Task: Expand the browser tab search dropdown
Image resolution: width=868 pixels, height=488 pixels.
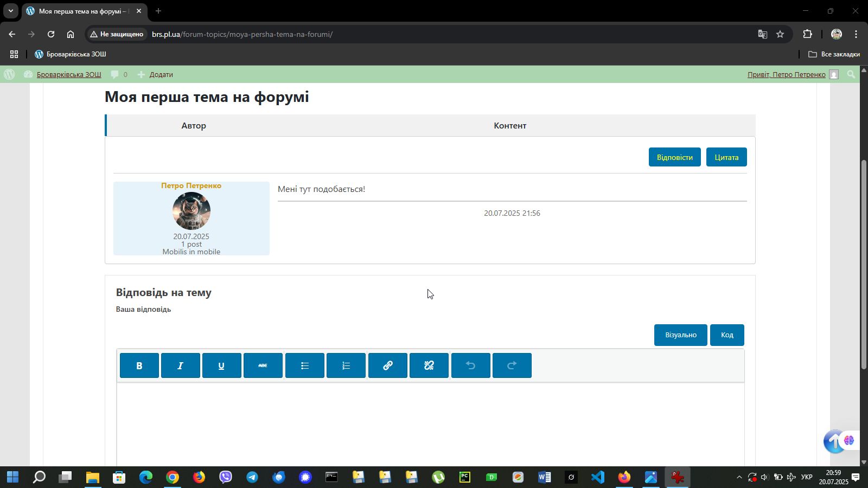Action: (x=10, y=11)
